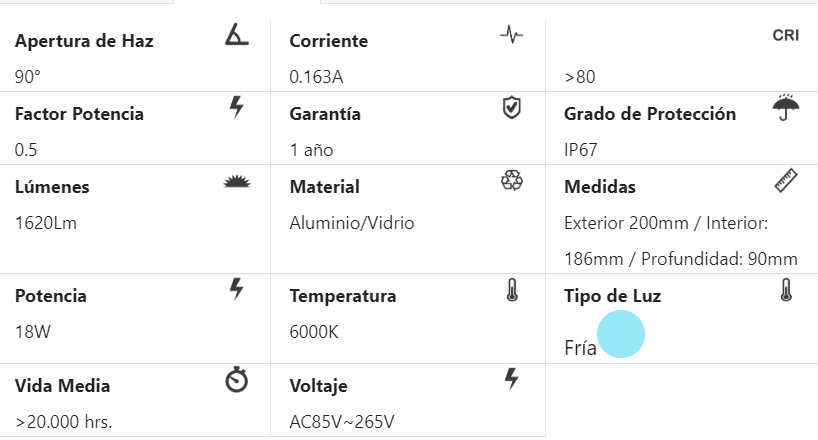
Task: Click the Factor Potencia lightning bolt icon
Action: (x=236, y=107)
